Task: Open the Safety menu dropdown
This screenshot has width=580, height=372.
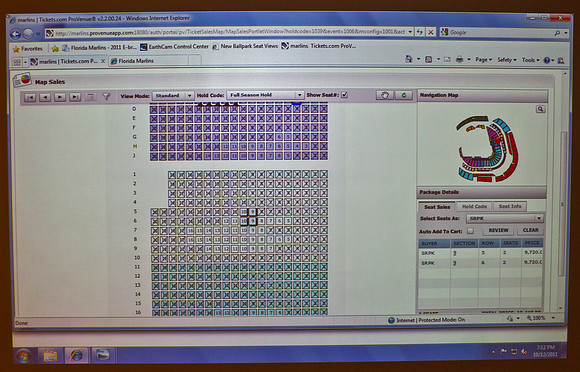Action: (x=506, y=60)
